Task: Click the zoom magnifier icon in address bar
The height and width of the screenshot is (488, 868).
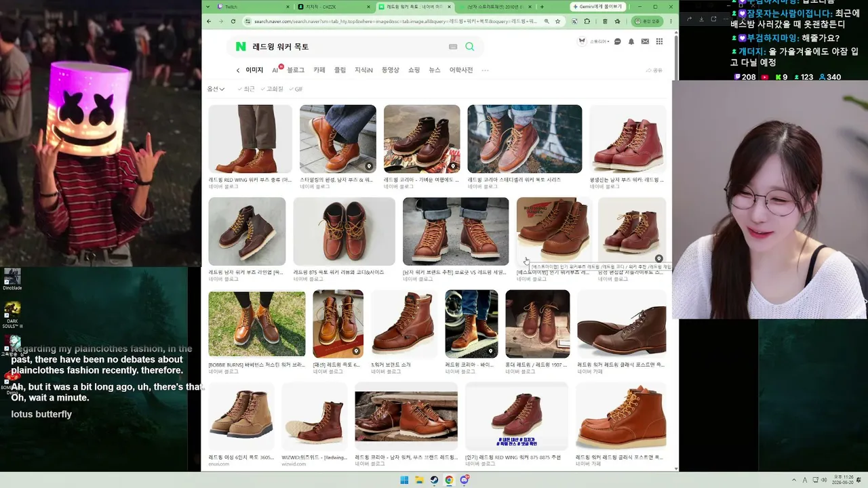Action: tap(547, 21)
